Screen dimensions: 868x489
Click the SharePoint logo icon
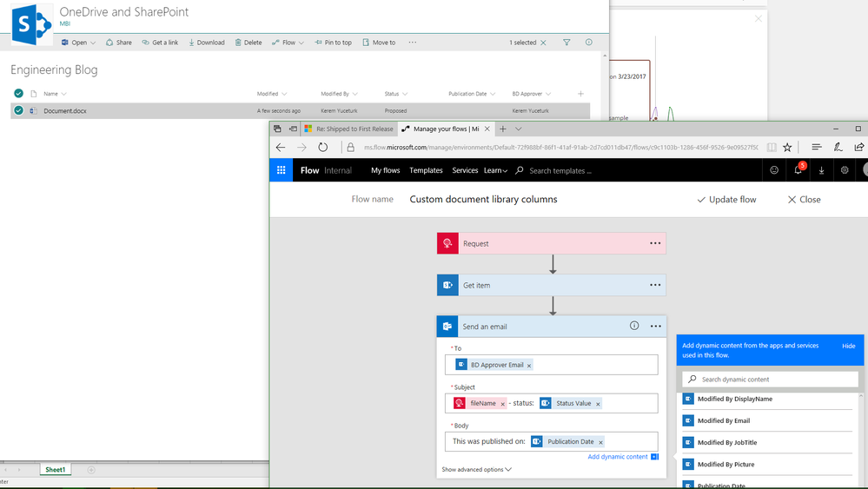(x=31, y=24)
